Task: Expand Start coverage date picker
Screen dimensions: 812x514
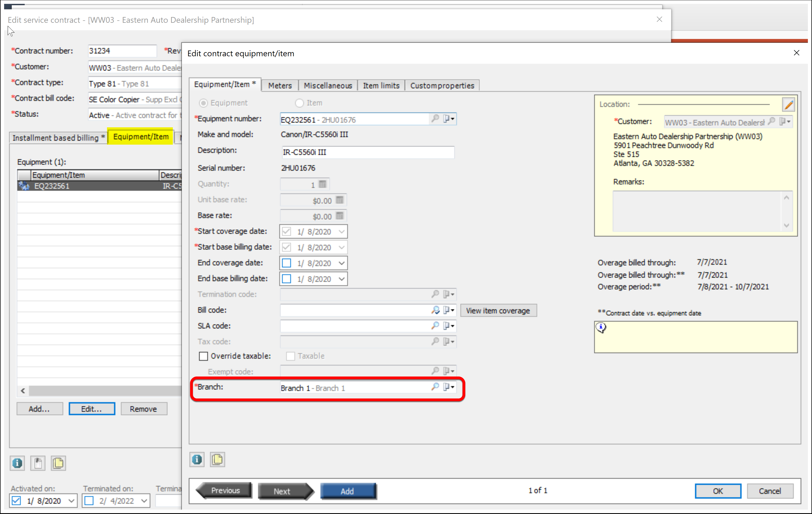Action: click(342, 232)
